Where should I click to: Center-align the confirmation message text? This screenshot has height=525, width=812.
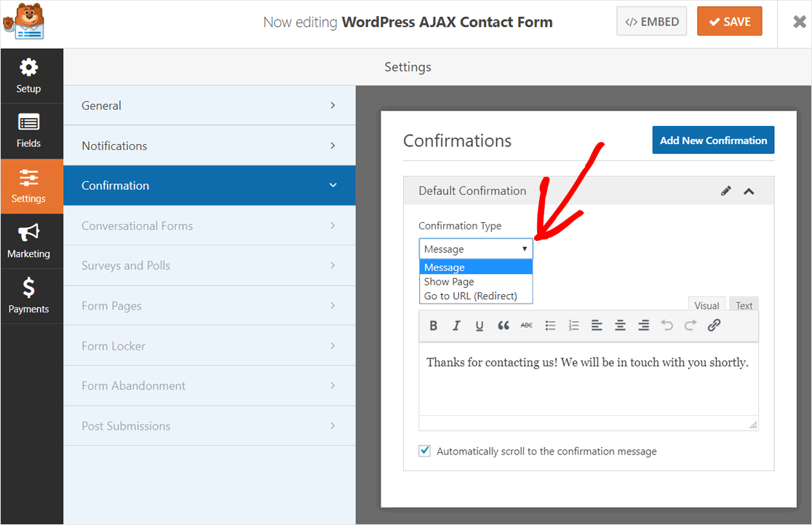(x=620, y=325)
